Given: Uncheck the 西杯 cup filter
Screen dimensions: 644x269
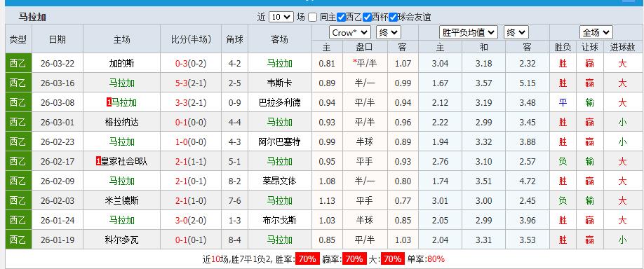Looking at the screenshot, I should pos(367,18).
